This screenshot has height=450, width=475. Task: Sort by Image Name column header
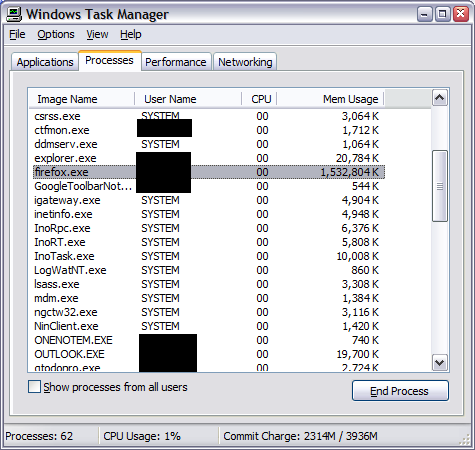coord(82,99)
